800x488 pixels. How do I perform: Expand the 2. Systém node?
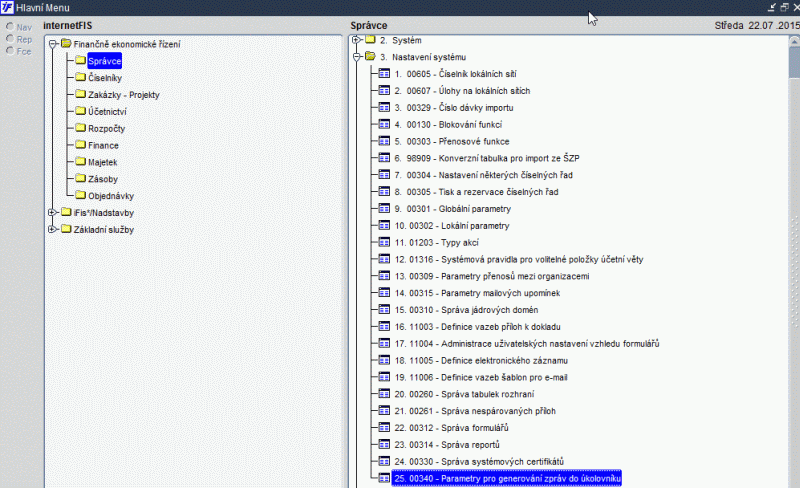pos(357,40)
